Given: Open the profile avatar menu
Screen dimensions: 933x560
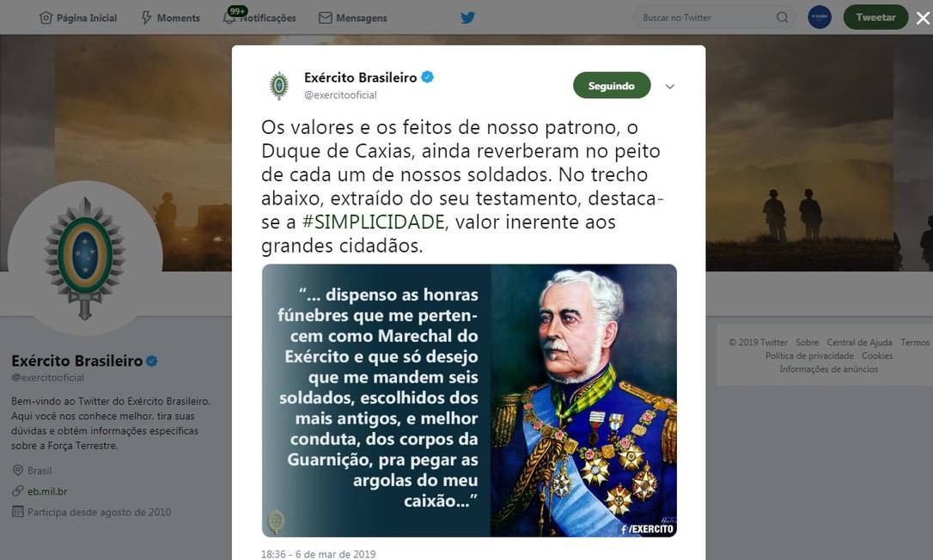Looking at the screenshot, I should point(820,17).
